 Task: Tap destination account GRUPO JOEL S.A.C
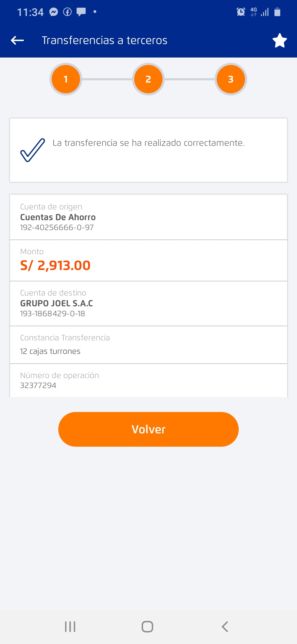tap(57, 303)
